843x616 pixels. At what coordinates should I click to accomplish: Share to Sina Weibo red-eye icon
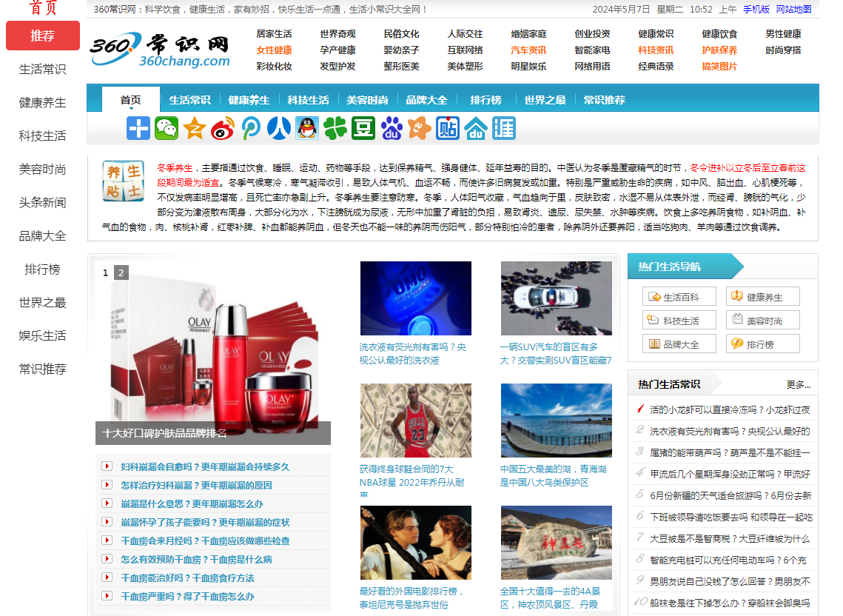pyautogui.click(x=223, y=129)
